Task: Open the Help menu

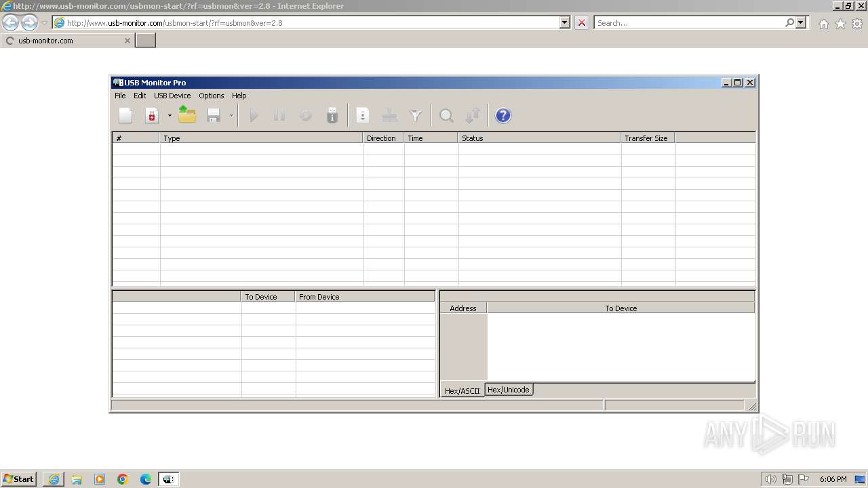Action: 239,96
